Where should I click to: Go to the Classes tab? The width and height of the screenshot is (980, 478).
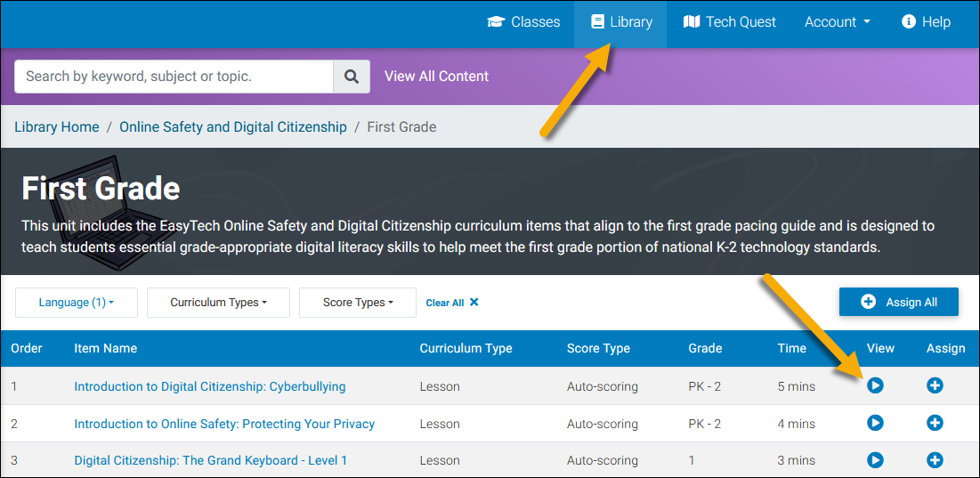point(524,22)
